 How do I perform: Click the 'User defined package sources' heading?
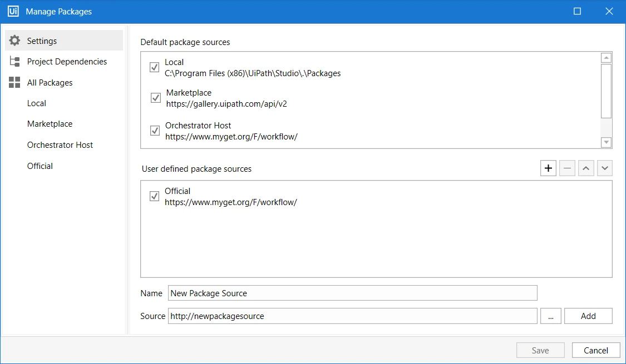[196, 168]
